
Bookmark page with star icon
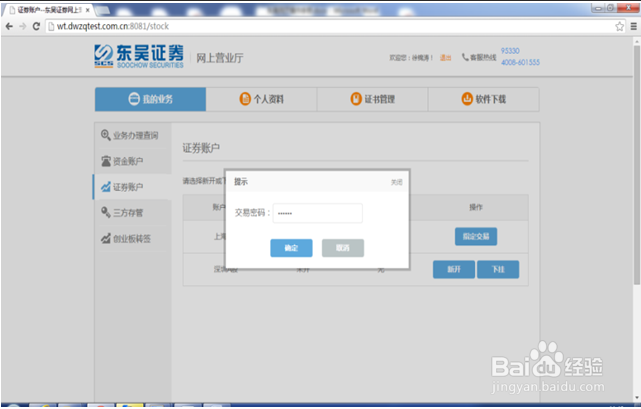[x=619, y=27]
